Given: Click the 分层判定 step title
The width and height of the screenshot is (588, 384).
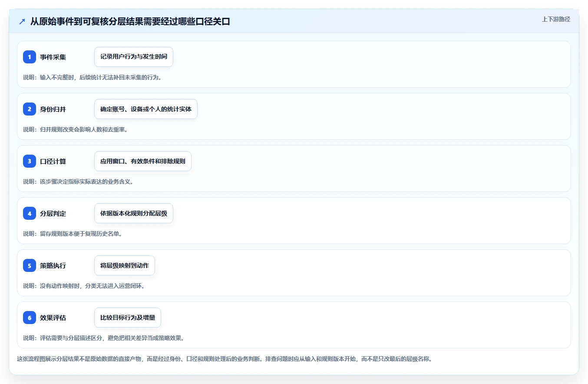Looking at the screenshot, I should (53, 213).
